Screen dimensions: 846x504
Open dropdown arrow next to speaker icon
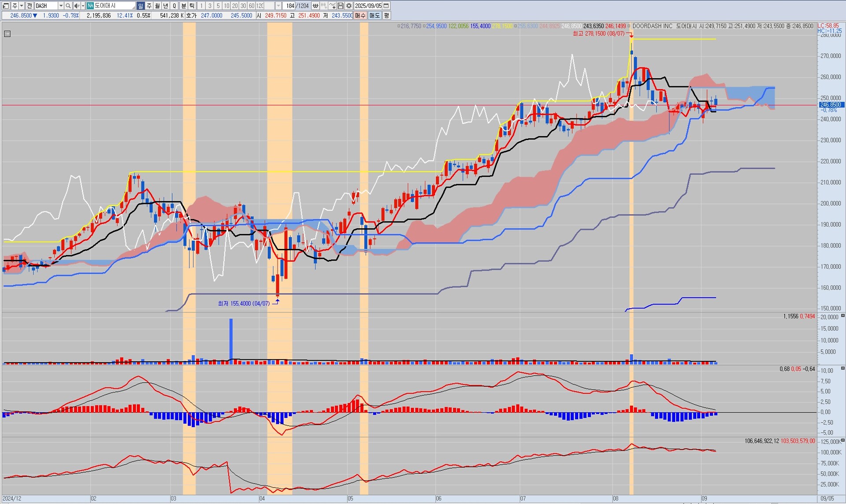(83, 6)
